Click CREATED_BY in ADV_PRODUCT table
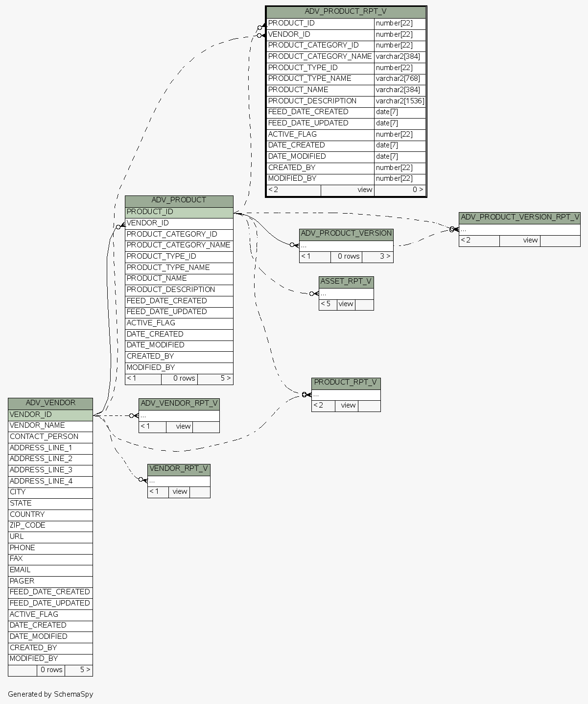The height and width of the screenshot is (704, 588). tap(179, 357)
